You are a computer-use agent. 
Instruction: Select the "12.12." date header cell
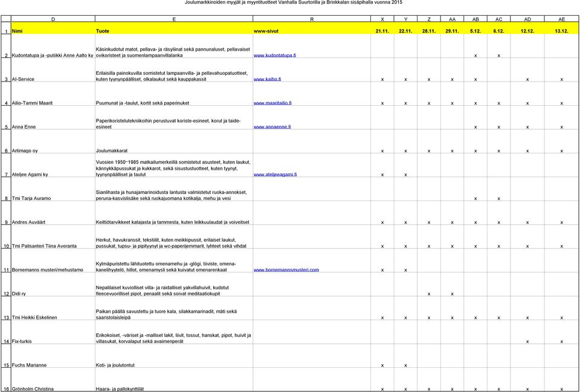click(527, 28)
